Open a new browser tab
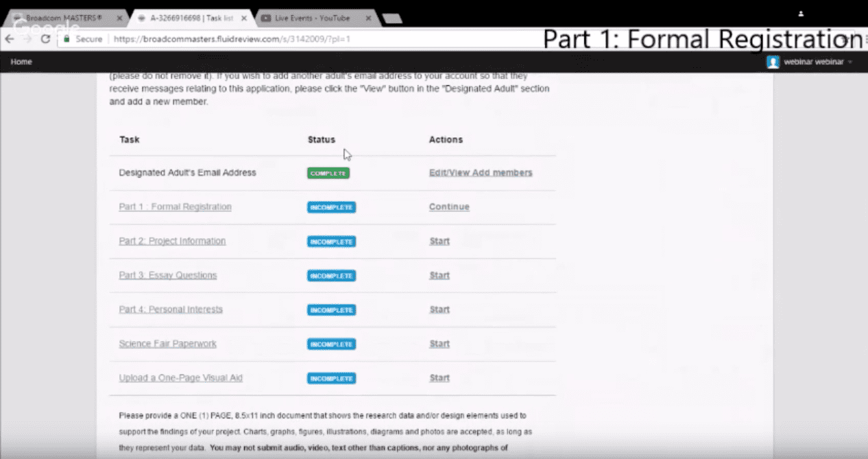The height and width of the screenshot is (459, 868). [391, 19]
